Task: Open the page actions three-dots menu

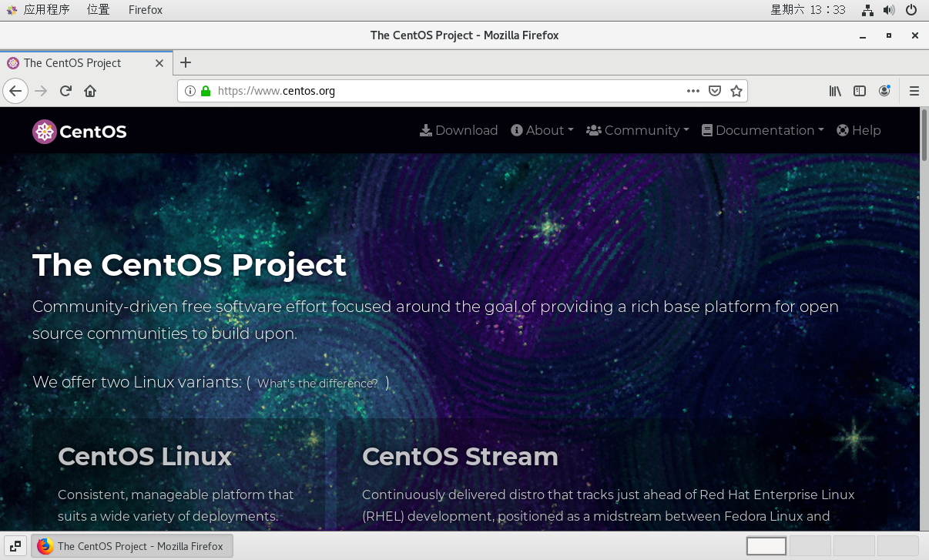Action: pyautogui.click(x=693, y=91)
